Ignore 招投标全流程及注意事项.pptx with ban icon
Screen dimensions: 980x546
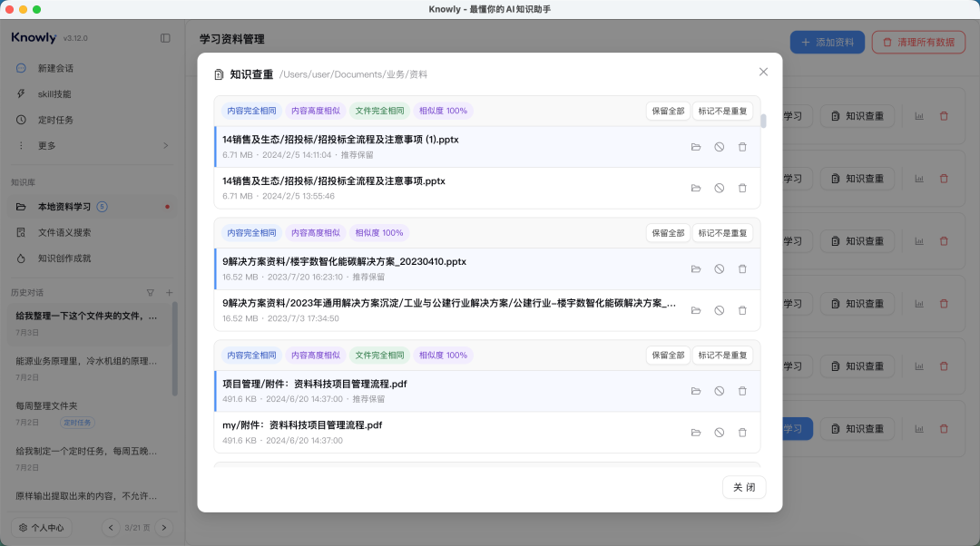720,188
